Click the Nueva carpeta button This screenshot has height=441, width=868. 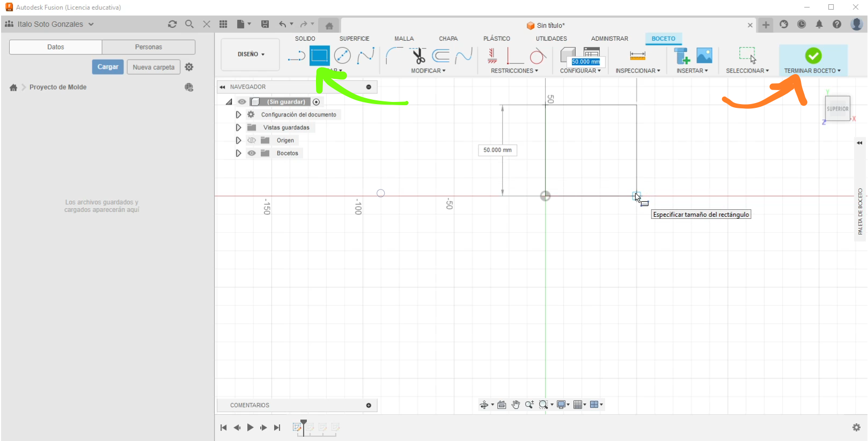point(153,67)
